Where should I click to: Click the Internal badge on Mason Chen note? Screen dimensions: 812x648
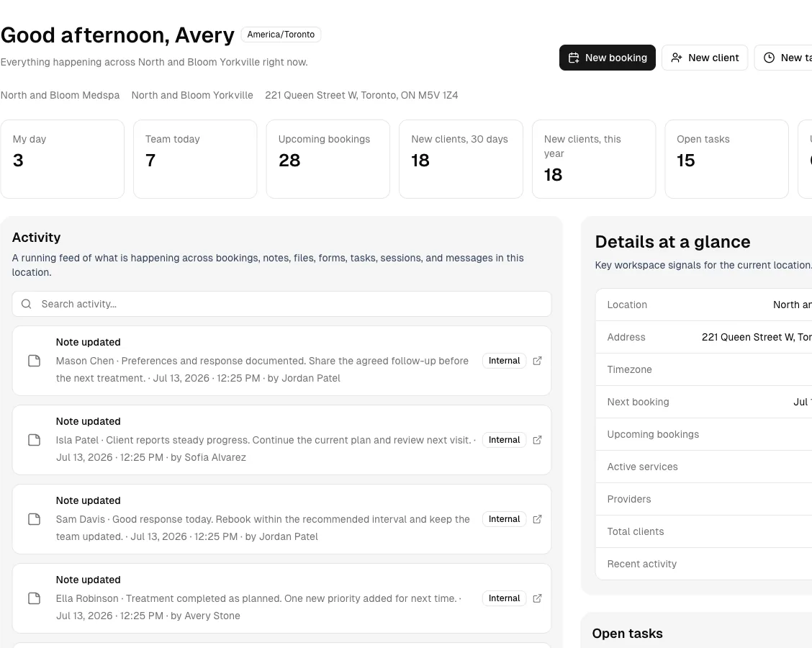[x=505, y=361]
